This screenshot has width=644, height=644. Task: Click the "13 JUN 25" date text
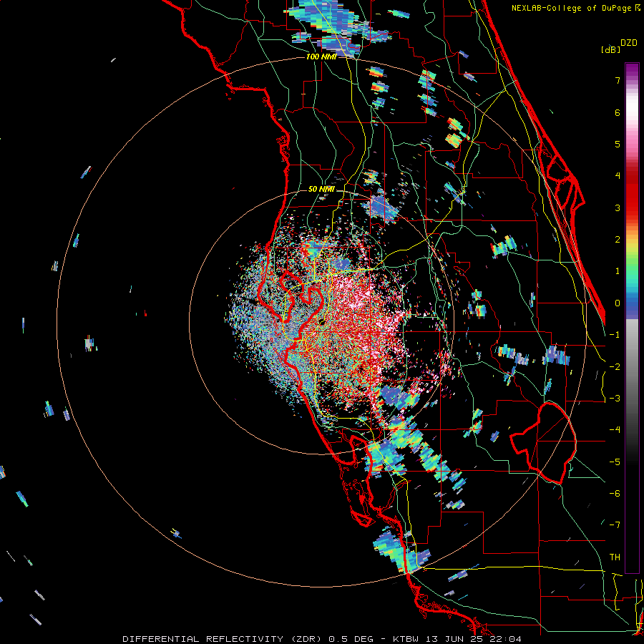[457, 639]
